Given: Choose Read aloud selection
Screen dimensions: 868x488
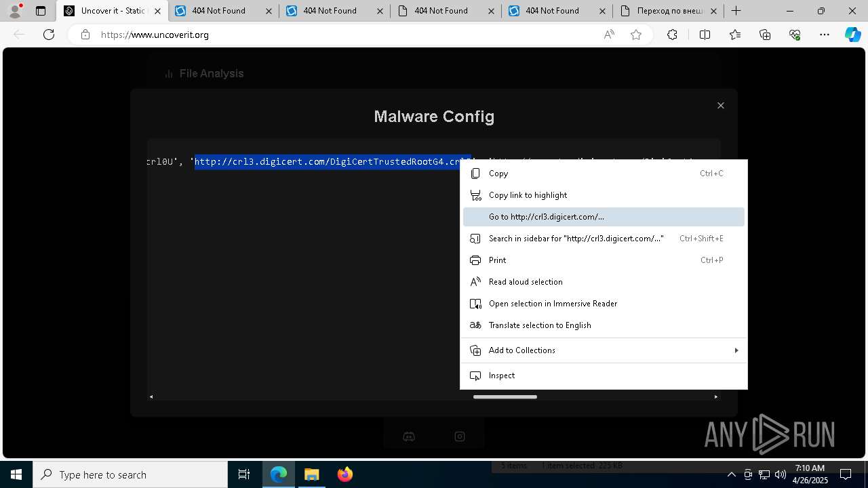Looking at the screenshot, I should tap(604, 282).
